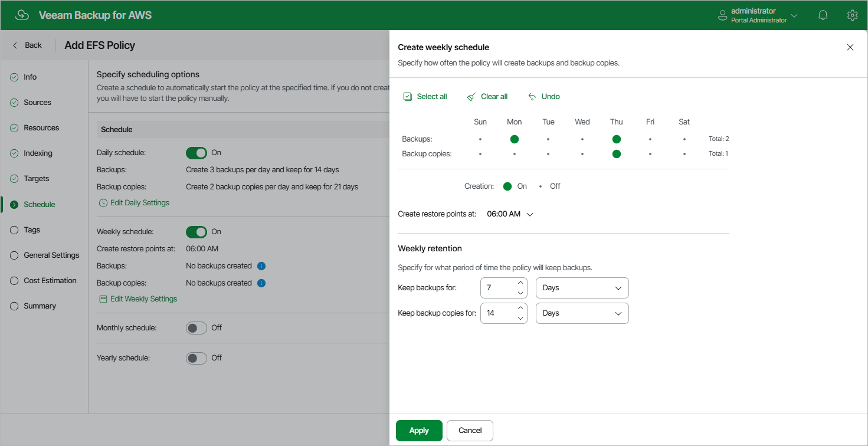Decrease the Keep backups for value
This screenshot has width=868, height=446.
pos(520,293)
